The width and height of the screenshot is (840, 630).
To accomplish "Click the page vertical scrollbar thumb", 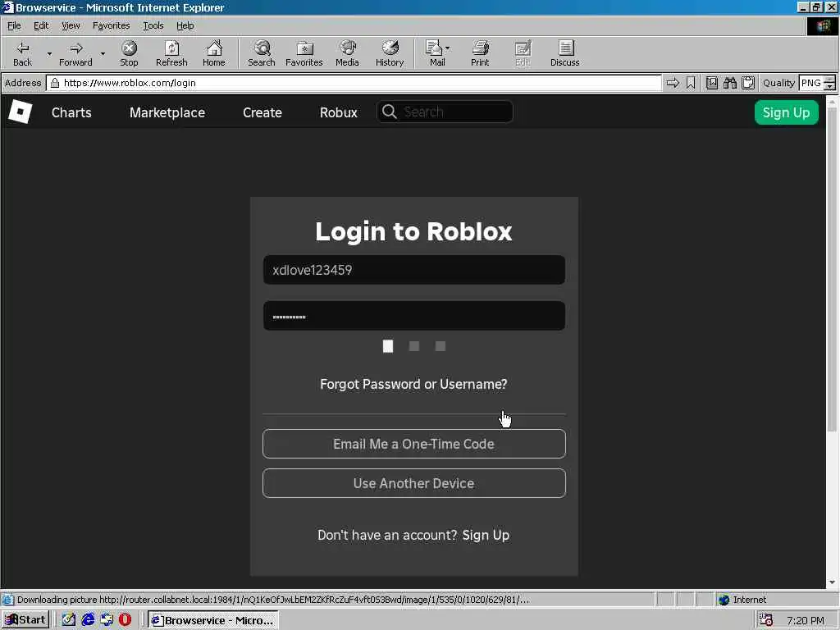I will pos(832,268).
